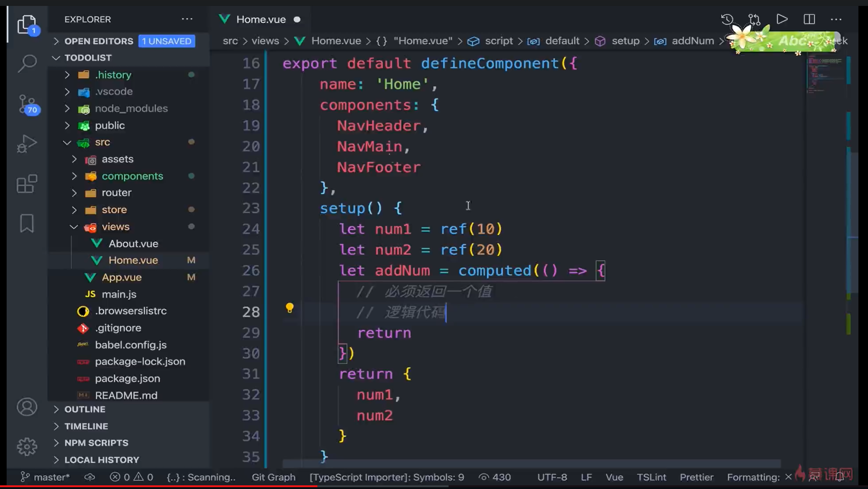Image resolution: width=868 pixels, height=489 pixels.
Task: Open Source Control view with 70 badge
Action: (27, 104)
